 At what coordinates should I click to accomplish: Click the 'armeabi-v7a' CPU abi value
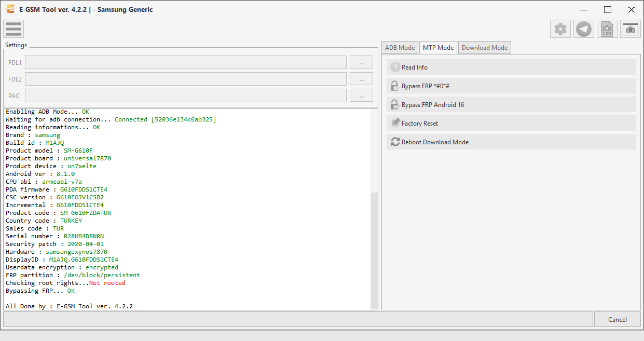coord(62,182)
